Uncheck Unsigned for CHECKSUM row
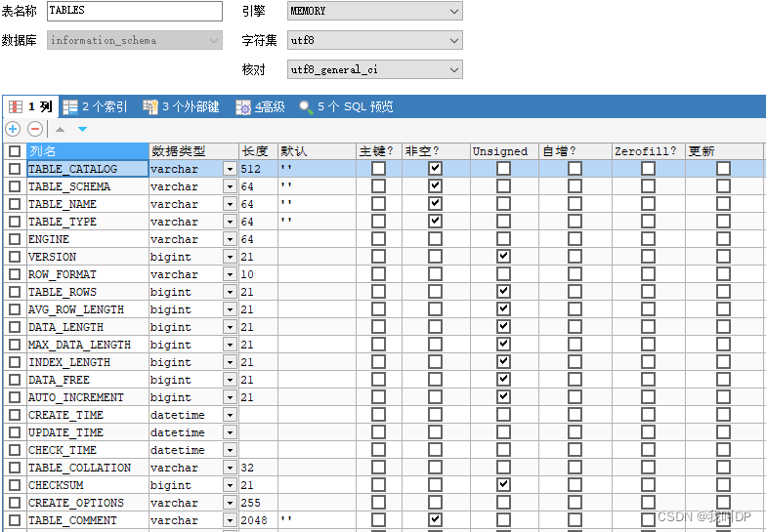This screenshot has width=766, height=532. tap(503, 484)
